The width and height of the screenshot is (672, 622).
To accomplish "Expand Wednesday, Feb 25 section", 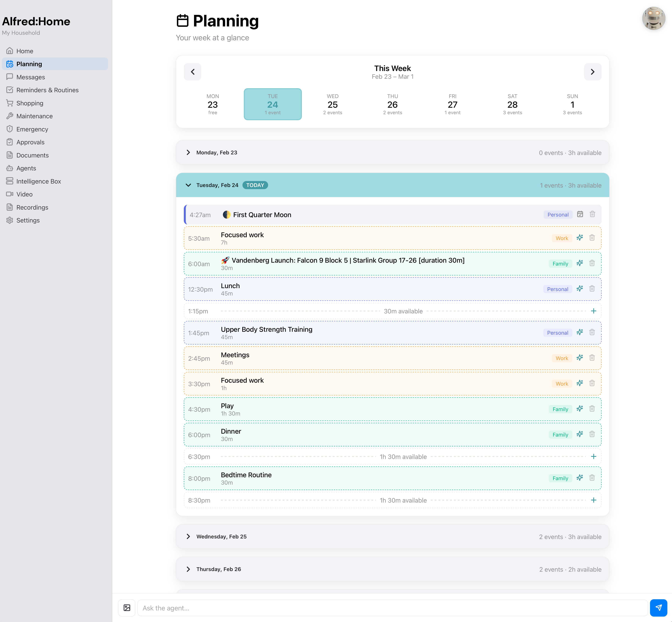I will click(188, 537).
